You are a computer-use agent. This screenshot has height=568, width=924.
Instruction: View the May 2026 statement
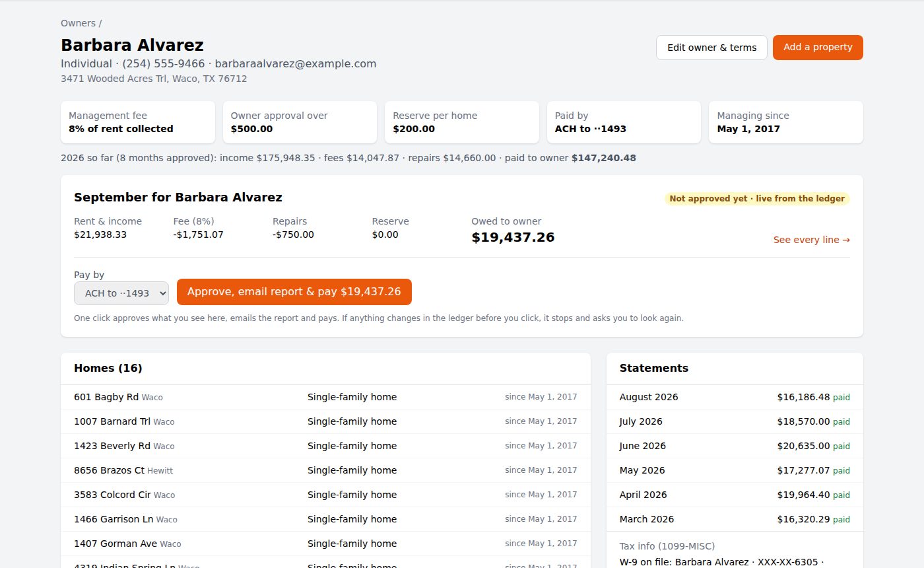click(735, 470)
